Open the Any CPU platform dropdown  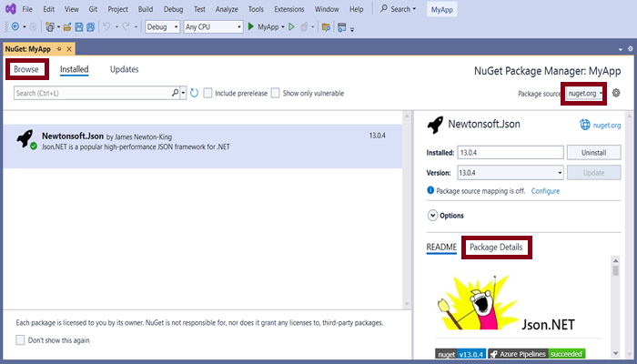coord(213,26)
